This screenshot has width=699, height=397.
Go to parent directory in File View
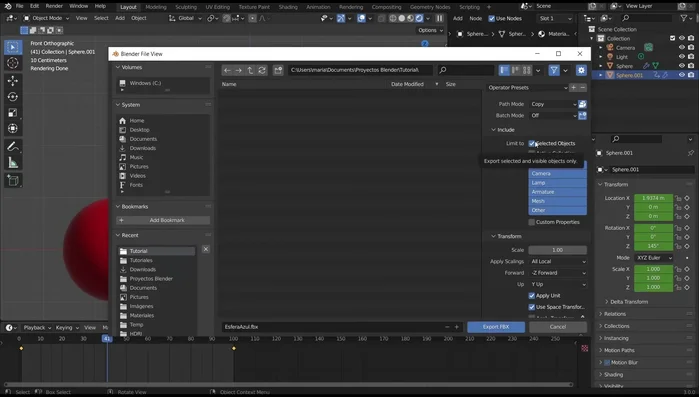[x=250, y=70]
